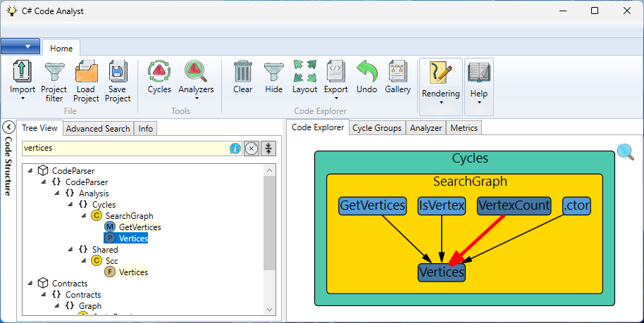This screenshot has height=323, width=644.
Task: Click the Undo arrow icon
Action: coord(366,72)
